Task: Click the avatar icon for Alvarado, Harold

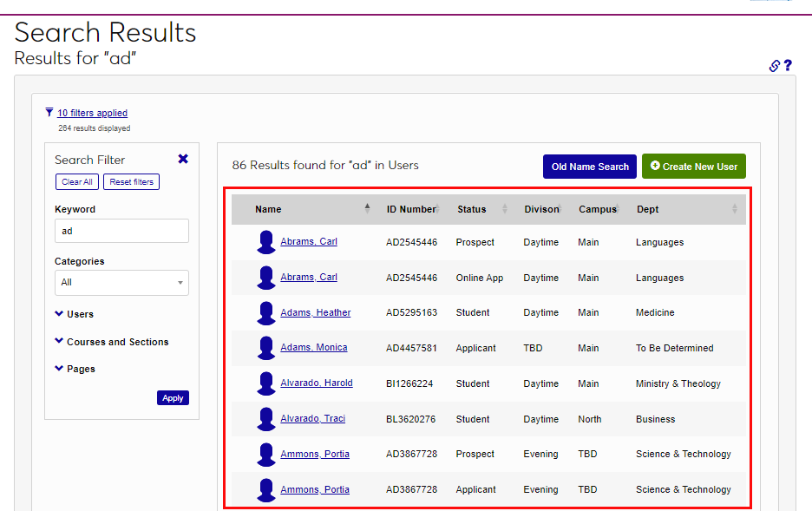Action: (x=266, y=383)
